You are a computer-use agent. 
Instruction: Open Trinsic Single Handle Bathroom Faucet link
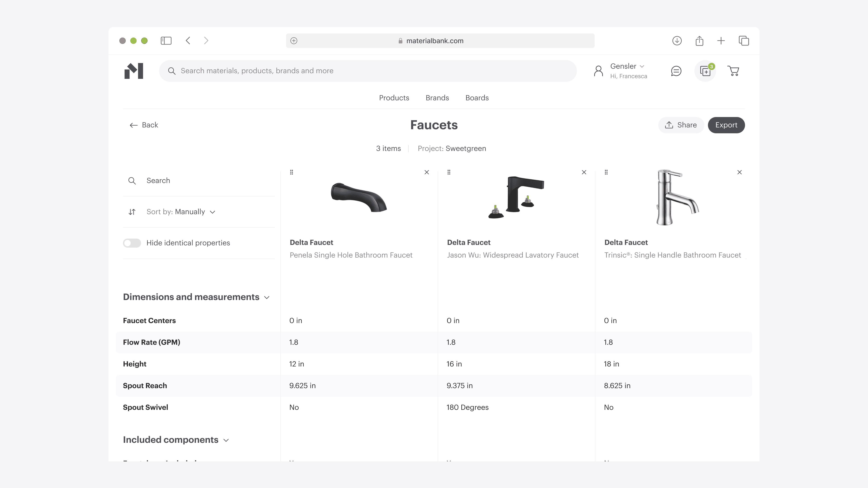click(672, 255)
